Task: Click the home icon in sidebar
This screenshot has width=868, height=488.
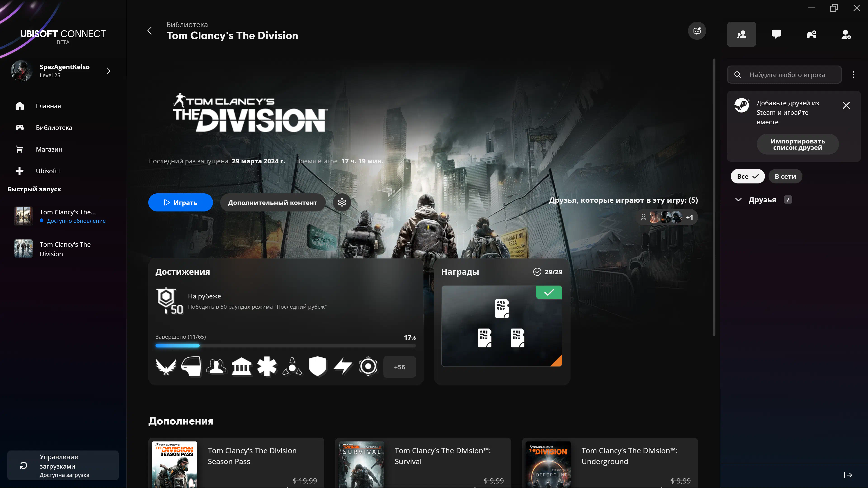Action: (x=19, y=106)
